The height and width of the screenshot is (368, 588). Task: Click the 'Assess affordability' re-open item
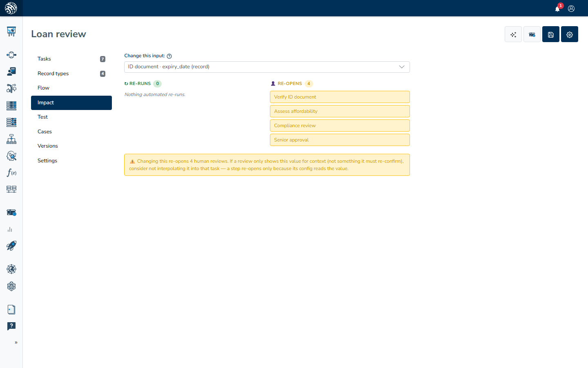(x=340, y=111)
